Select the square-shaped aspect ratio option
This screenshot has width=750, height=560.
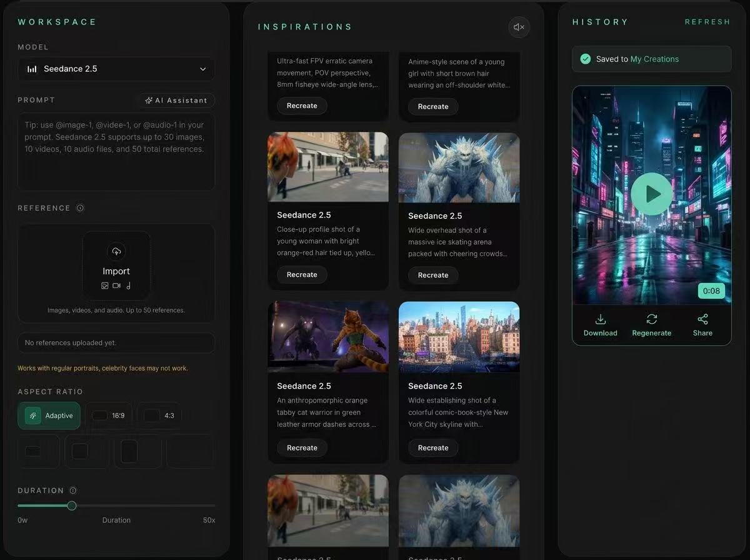pos(86,451)
